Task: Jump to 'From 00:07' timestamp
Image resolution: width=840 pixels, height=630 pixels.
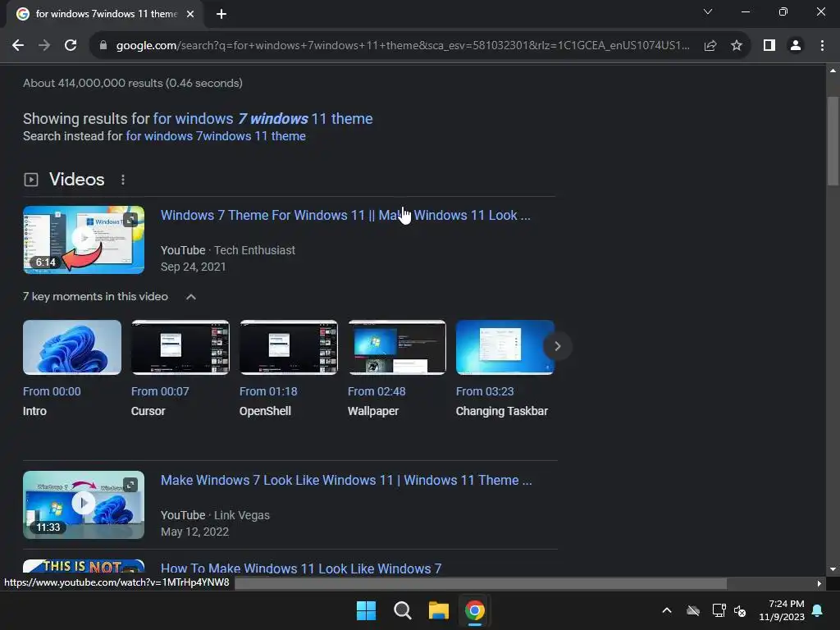Action: point(160,391)
